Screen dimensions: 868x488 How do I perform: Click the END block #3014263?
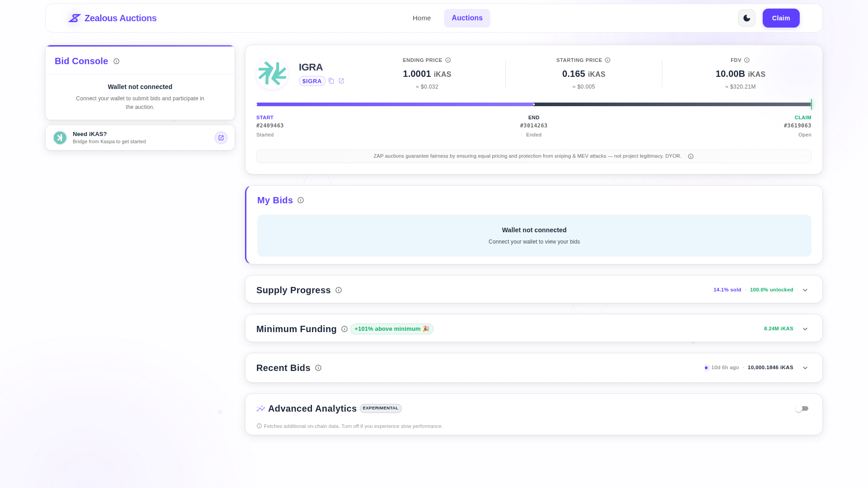[533, 126]
